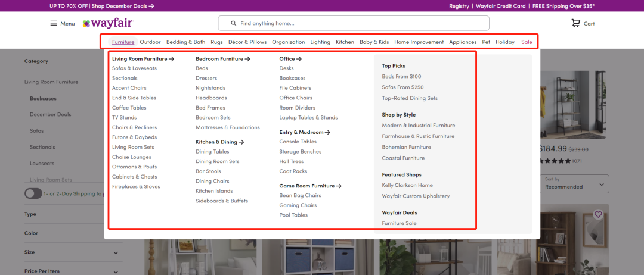Click the Wayfair logo

[x=108, y=23]
